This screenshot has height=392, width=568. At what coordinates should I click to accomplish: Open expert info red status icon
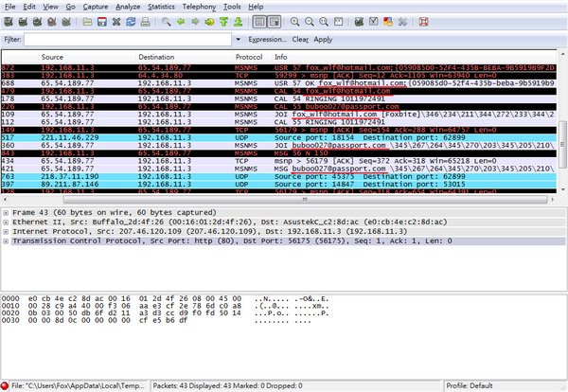[x=5, y=385]
